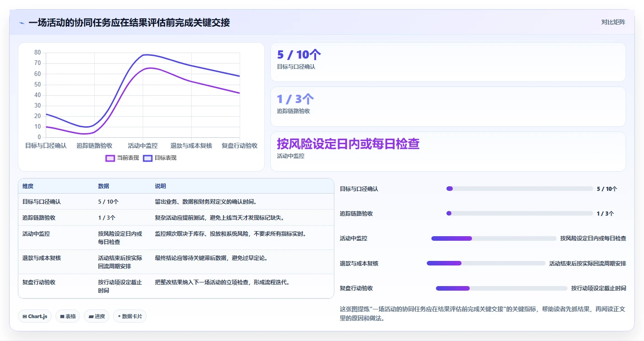Click the 追踪链路验收 progress bar
644x341 pixels.
click(x=520, y=213)
